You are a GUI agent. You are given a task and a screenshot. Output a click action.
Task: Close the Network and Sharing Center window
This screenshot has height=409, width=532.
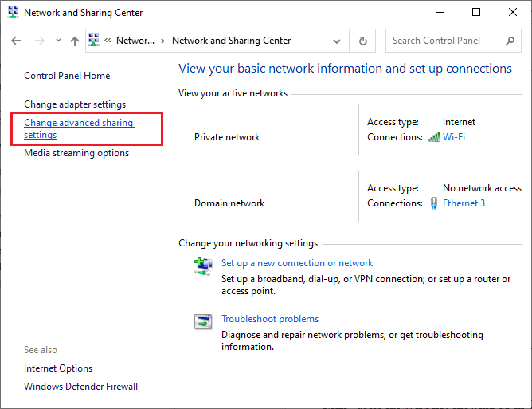click(512, 13)
